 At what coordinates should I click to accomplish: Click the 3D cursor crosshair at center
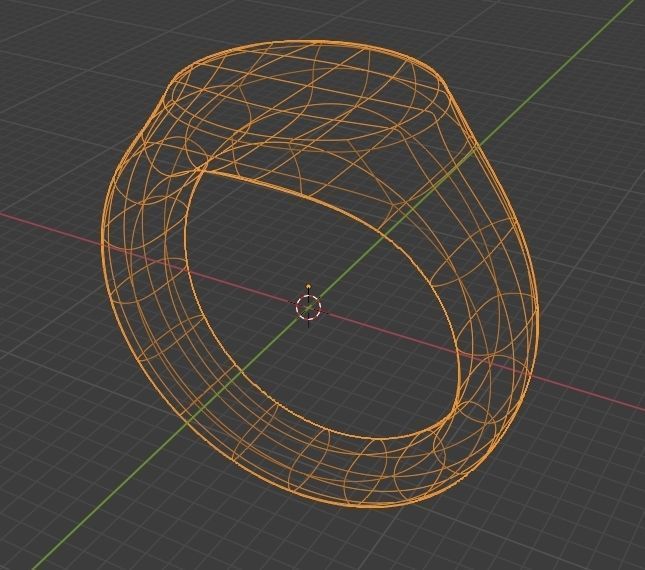point(308,307)
